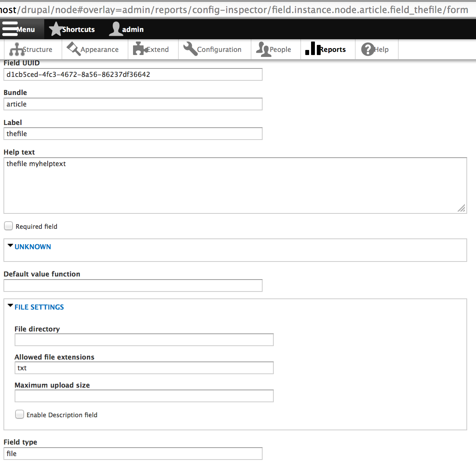Click the Help text resize handle
Viewport: 476px width, 463px height.
[x=462, y=208]
